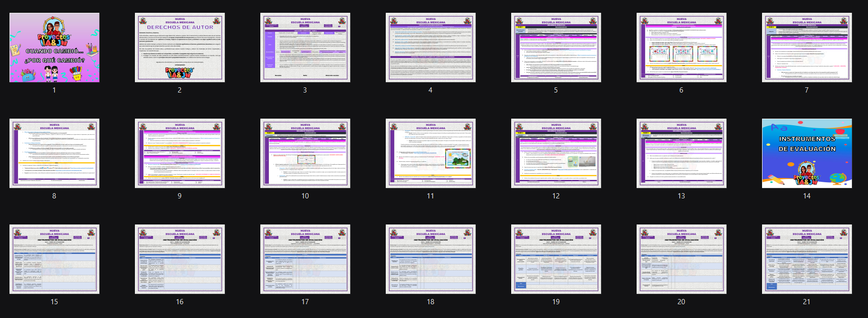Select slide 18 thumbnail
This screenshot has height=318, width=868.
[430, 259]
